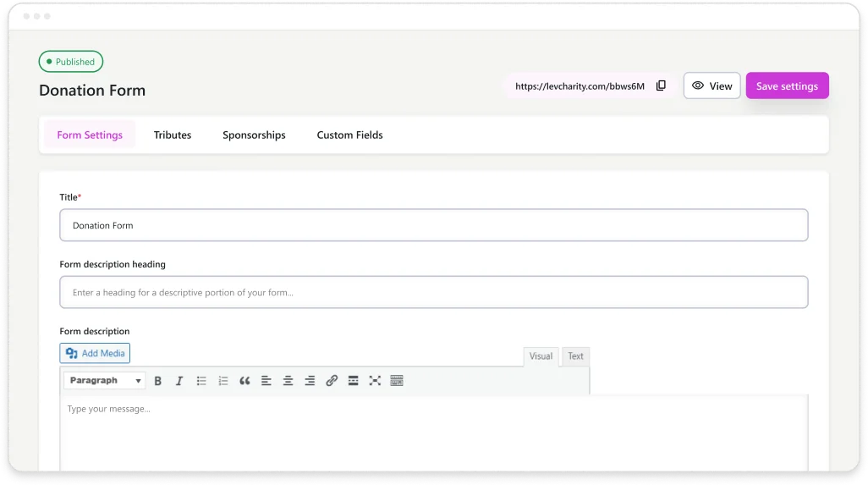Open the Sponsorships tab
868x485 pixels.
254,135
